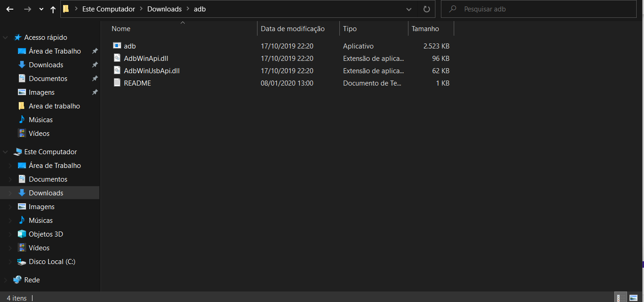Screen dimensions: 644x302
Task: Expand the address bar history dropdown
Action: 408,9
